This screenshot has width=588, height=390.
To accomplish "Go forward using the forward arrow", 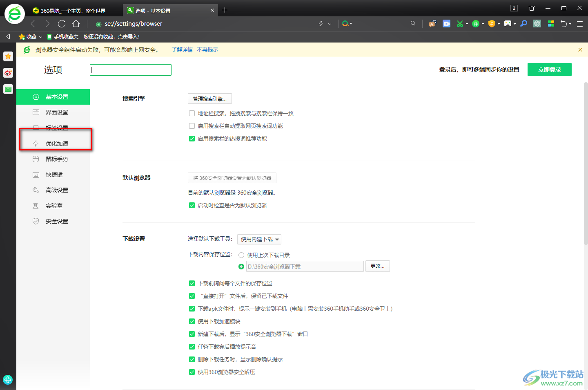I will pos(47,24).
